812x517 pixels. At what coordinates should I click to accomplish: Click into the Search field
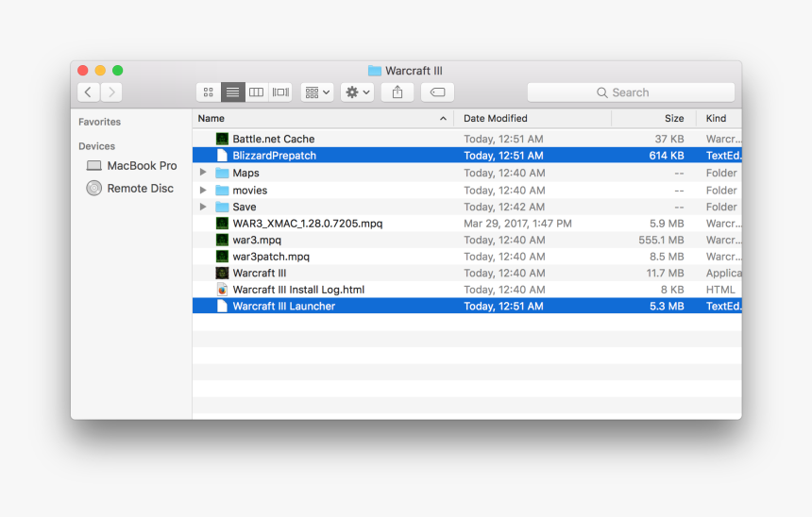point(631,92)
